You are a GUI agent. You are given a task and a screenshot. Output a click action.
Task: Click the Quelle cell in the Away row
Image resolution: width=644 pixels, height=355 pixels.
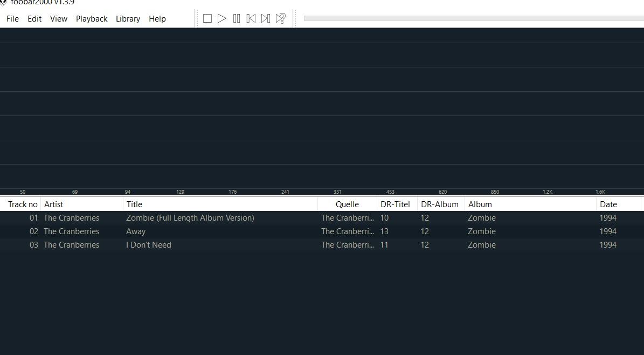pyautogui.click(x=348, y=231)
